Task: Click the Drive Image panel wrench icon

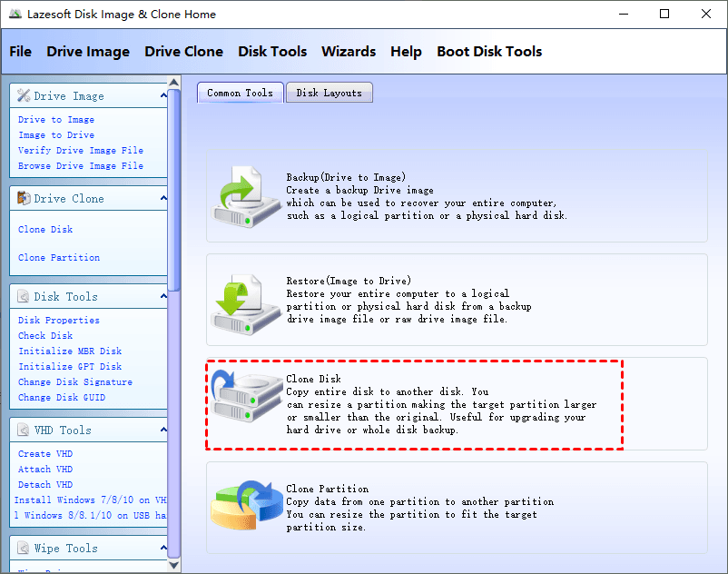Action: coord(24,95)
